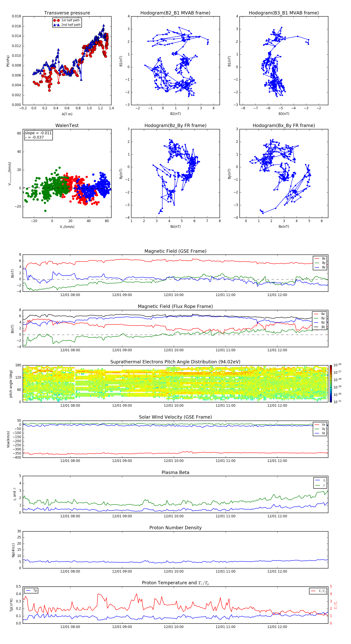The image size is (351, 644).
Task: Click the 'Np(#/cc)' axis label
Action: [13, 550]
